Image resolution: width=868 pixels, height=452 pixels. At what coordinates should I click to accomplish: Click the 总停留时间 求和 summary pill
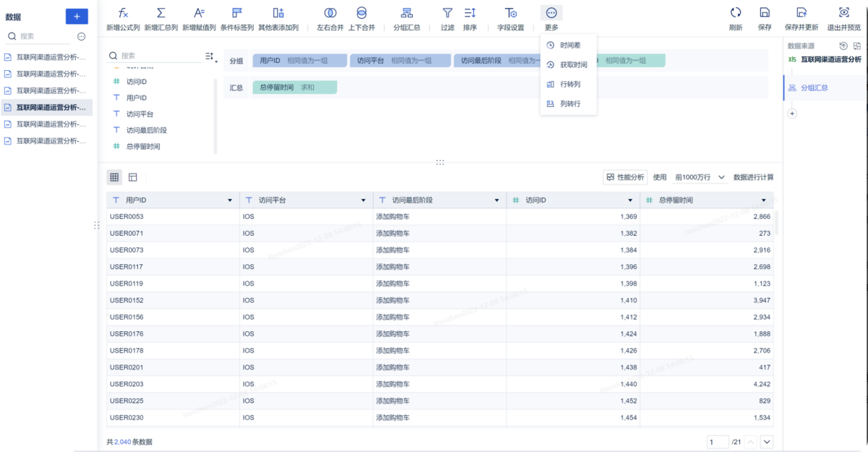(x=295, y=88)
